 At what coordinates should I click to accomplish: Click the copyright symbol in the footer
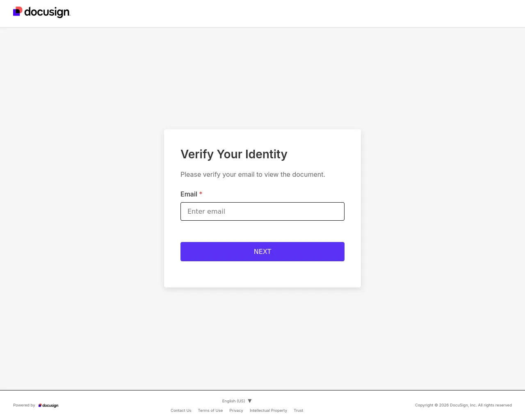coord(436,405)
